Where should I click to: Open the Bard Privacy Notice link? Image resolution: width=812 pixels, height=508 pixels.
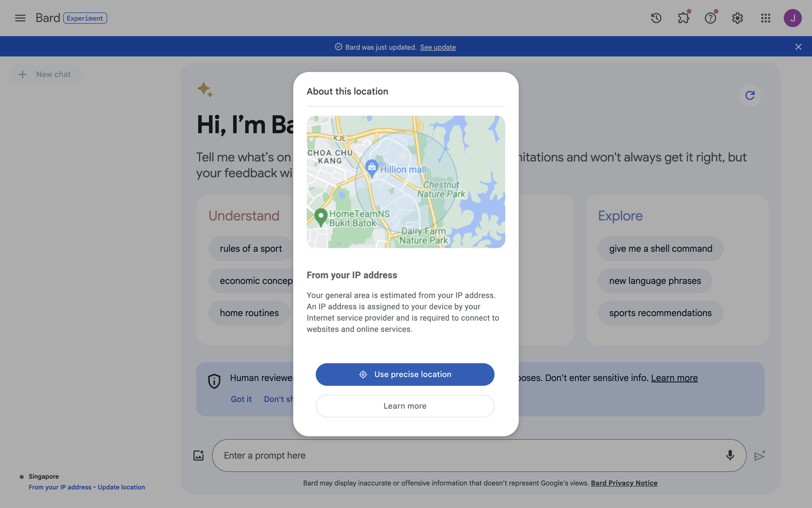[x=624, y=483]
